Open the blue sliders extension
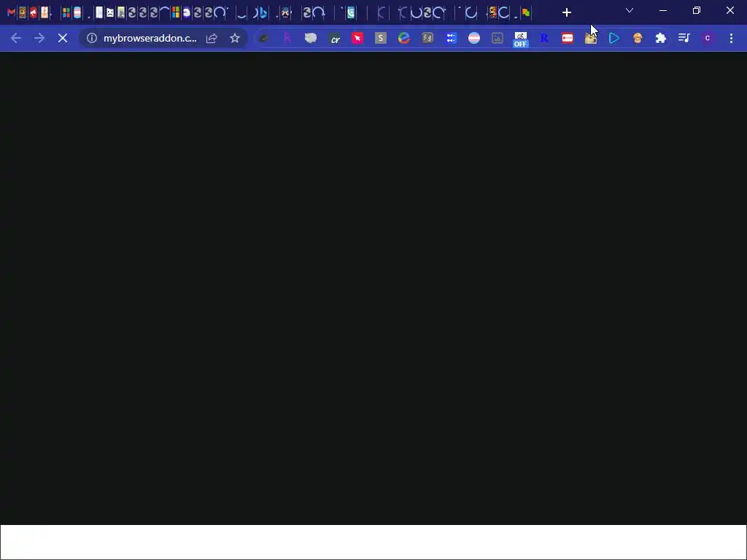Viewport: 747px width, 560px height. point(451,38)
